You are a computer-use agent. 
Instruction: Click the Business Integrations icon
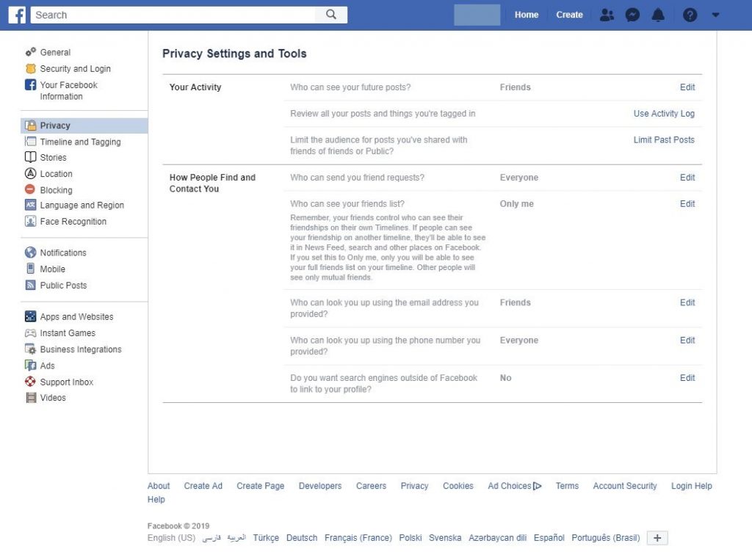31,349
